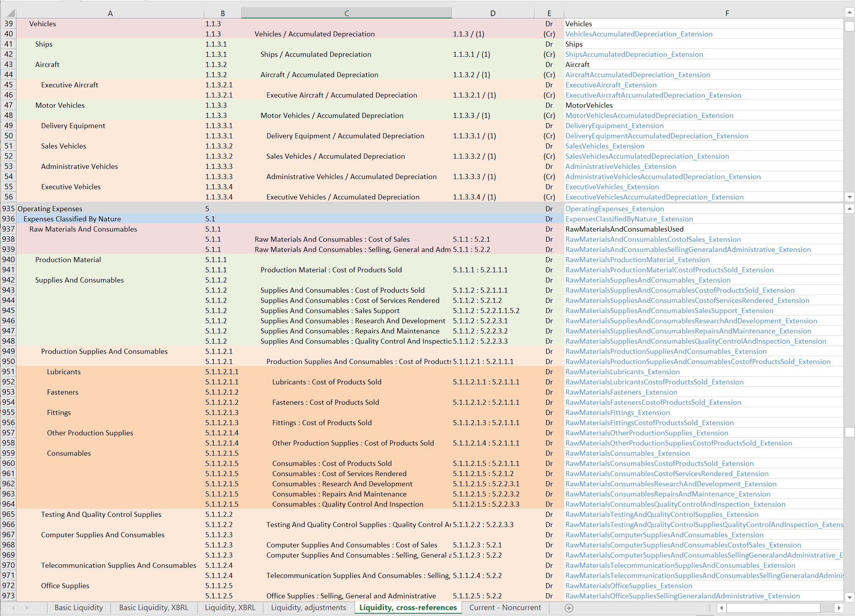The height and width of the screenshot is (616, 855).
Task: Select column C header
Action: 346,13
